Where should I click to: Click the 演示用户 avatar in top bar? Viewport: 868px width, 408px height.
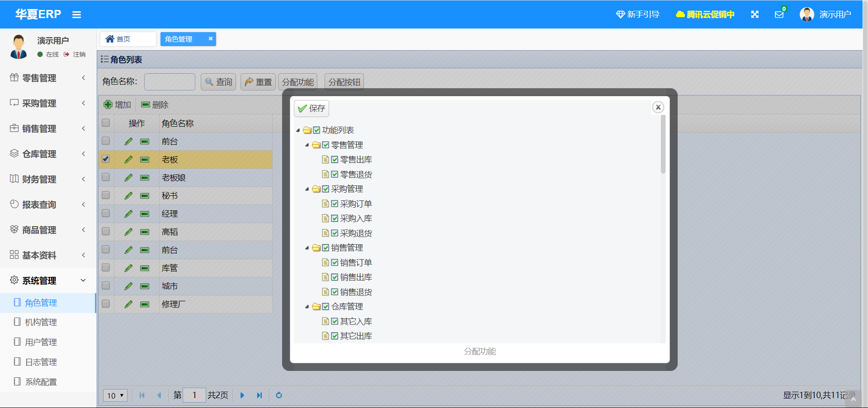click(807, 14)
